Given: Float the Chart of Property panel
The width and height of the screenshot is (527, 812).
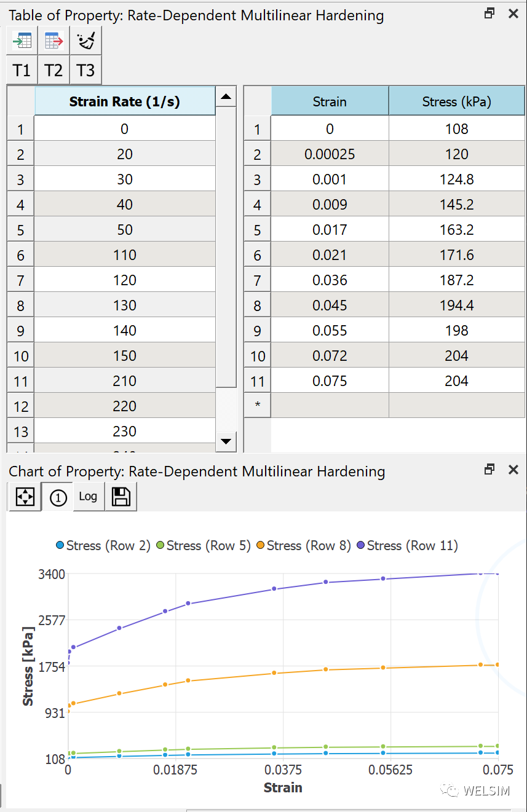Looking at the screenshot, I should pos(489,470).
